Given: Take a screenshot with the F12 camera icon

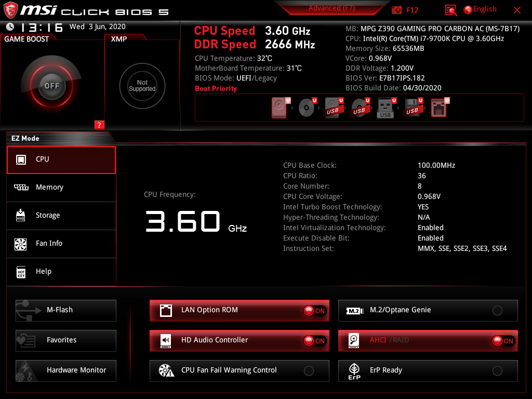Looking at the screenshot, I should [396, 10].
